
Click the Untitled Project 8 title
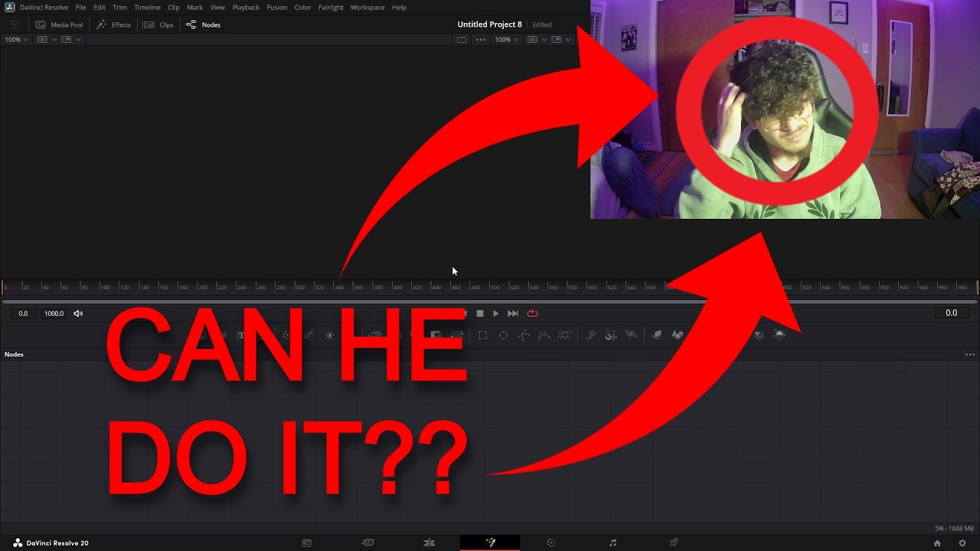click(x=489, y=24)
